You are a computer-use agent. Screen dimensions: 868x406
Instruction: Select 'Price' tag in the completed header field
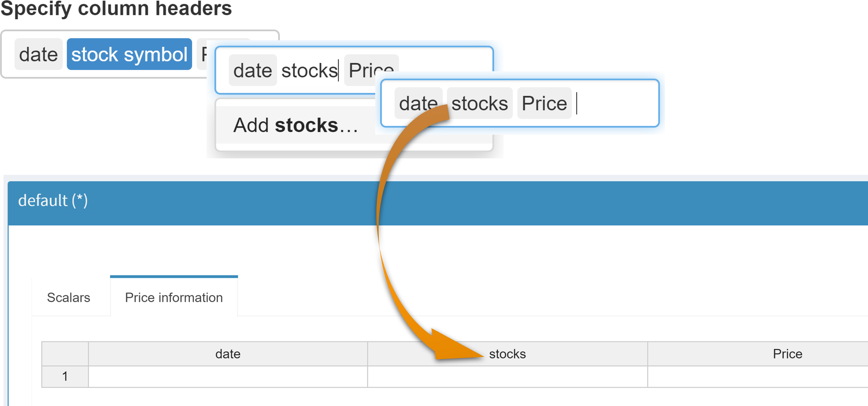pos(544,103)
